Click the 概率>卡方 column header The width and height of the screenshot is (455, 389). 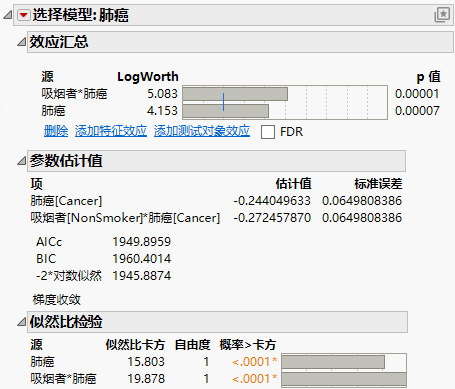(x=248, y=345)
